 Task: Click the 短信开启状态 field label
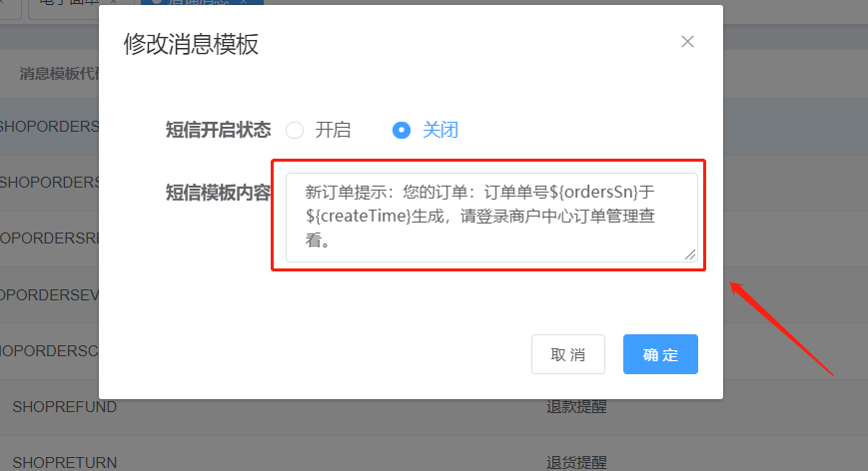point(218,130)
